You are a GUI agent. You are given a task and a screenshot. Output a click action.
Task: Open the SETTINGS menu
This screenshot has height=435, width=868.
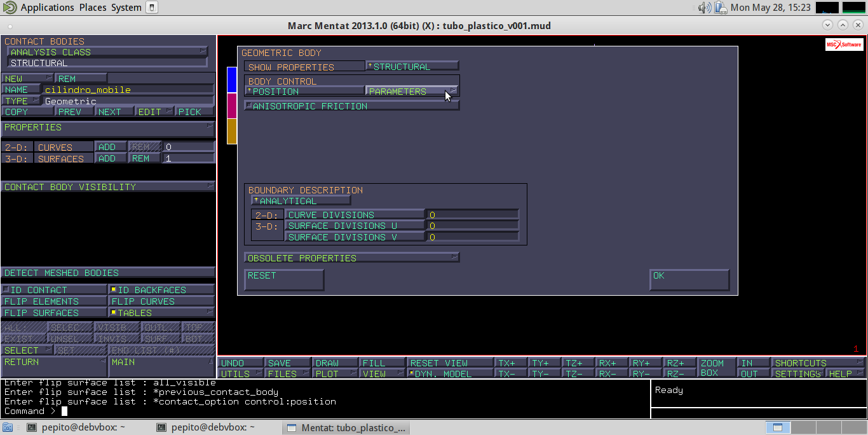point(797,374)
